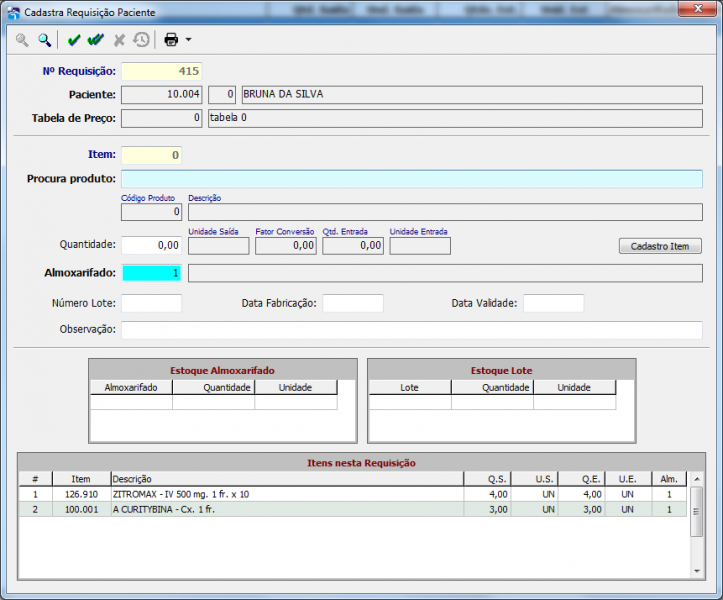Click the Paciente code field 10.004
The width and height of the screenshot is (723, 600).
[x=161, y=95]
